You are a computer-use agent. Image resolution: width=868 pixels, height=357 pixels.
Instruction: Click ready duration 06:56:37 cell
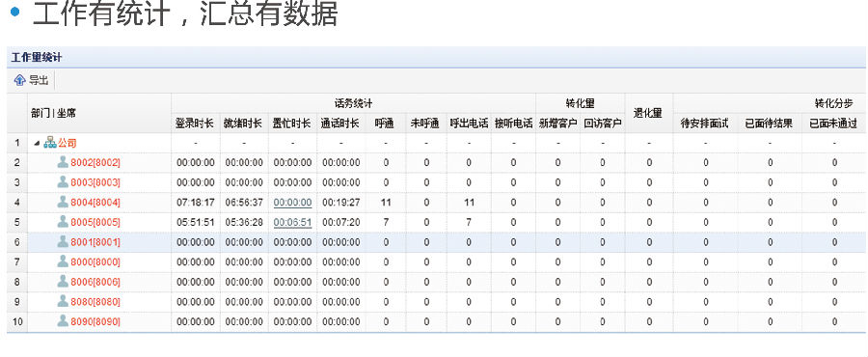(x=244, y=203)
